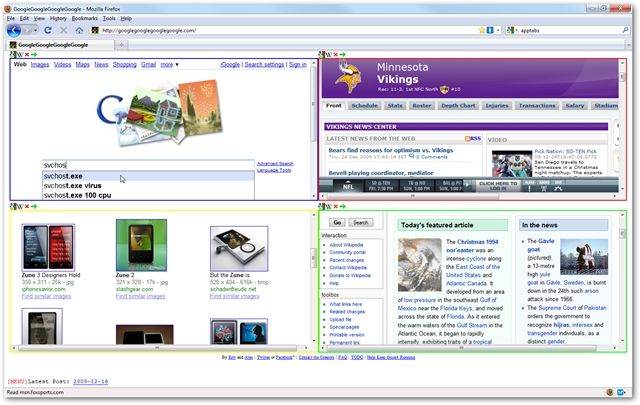This screenshot has height=405, width=640.
Task: Click the Wikipedia Go button
Action: pos(337,223)
